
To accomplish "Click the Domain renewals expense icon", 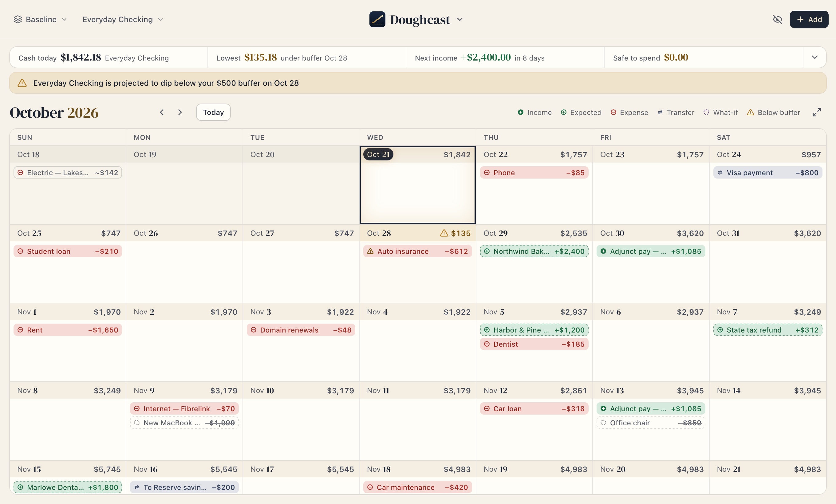I will pyautogui.click(x=254, y=330).
